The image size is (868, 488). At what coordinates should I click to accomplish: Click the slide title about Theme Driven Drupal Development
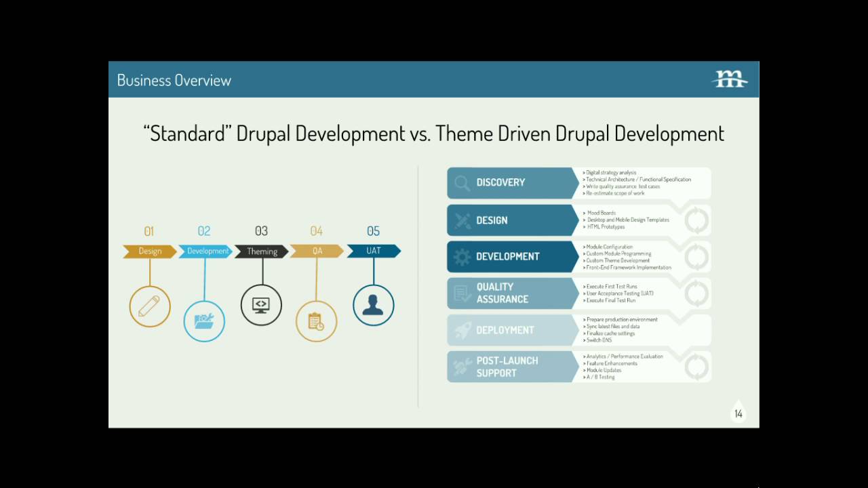(x=434, y=134)
